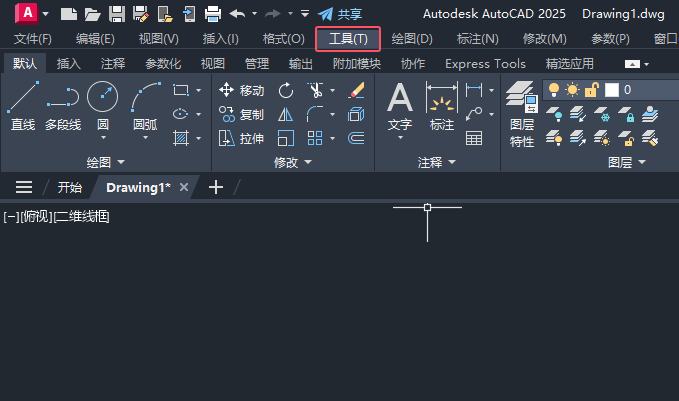Click the Ellipse draw icon

pyautogui.click(x=181, y=114)
